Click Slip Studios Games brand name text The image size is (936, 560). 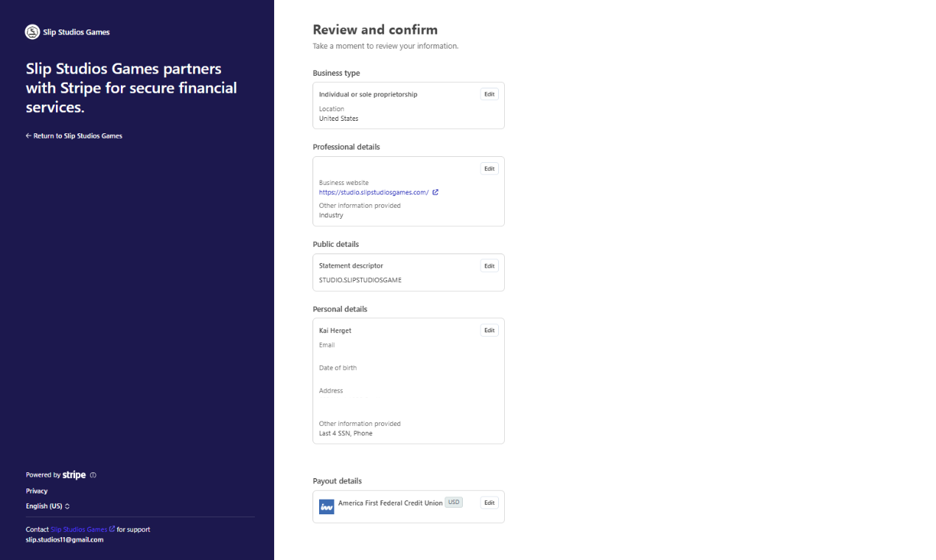[77, 32]
